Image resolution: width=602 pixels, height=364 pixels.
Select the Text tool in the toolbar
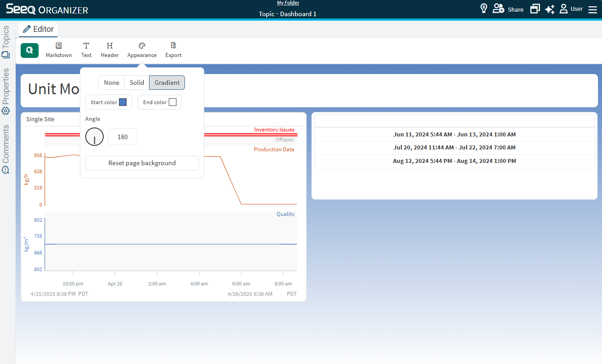[x=86, y=49]
